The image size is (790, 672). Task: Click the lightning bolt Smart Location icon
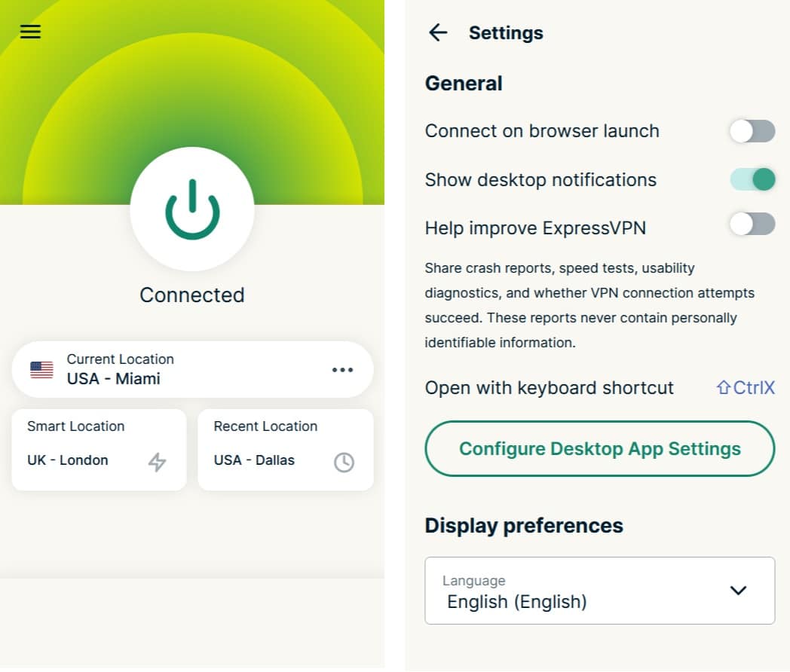158,462
